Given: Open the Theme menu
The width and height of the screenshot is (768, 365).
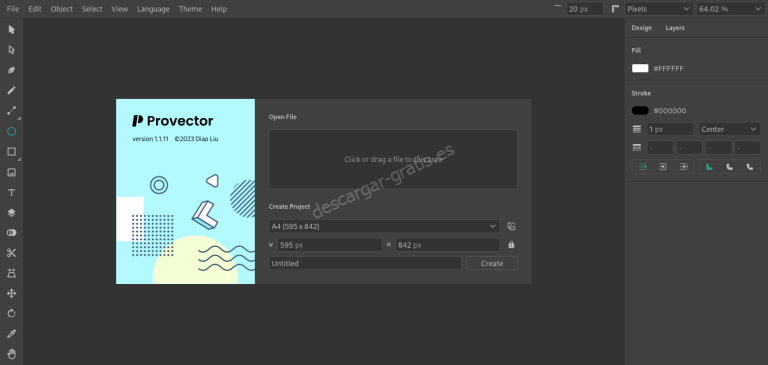Looking at the screenshot, I should [x=191, y=9].
